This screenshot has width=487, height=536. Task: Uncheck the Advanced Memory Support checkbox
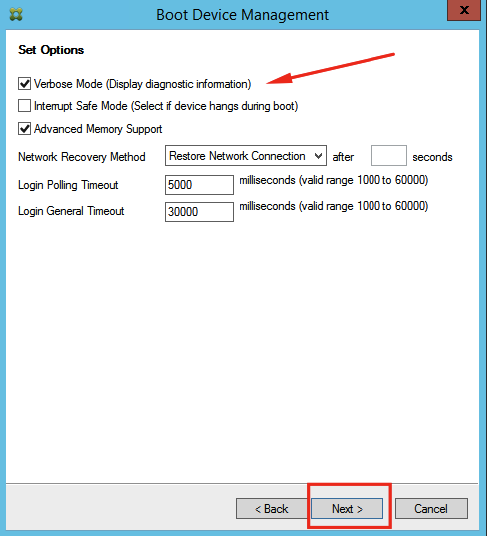click(x=24, y=129)
